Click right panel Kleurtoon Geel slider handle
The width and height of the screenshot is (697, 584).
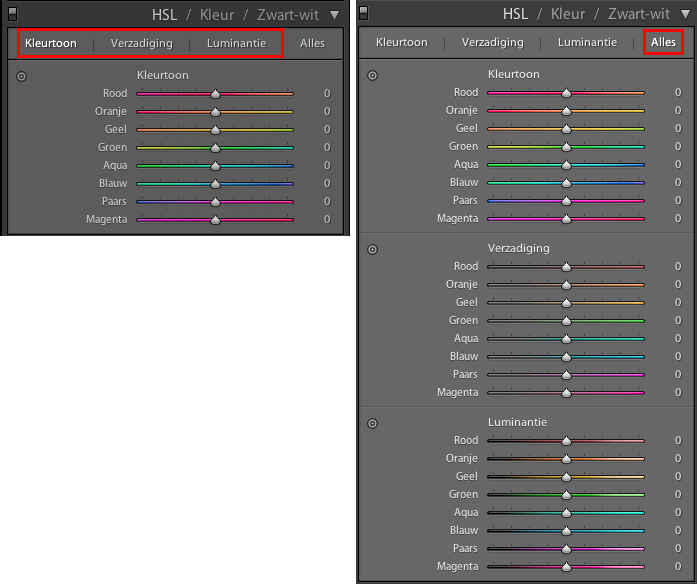coord(566,129)
